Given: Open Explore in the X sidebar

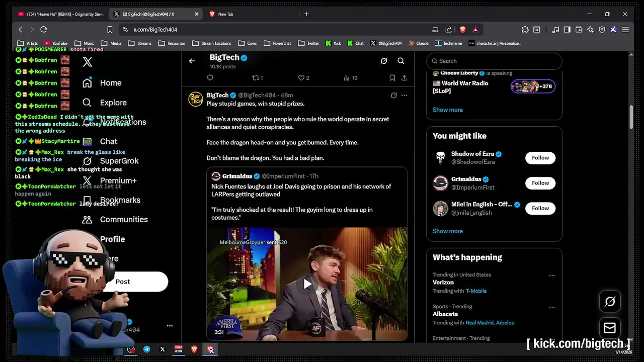Looking at the screenshot, I should [105, 103].
